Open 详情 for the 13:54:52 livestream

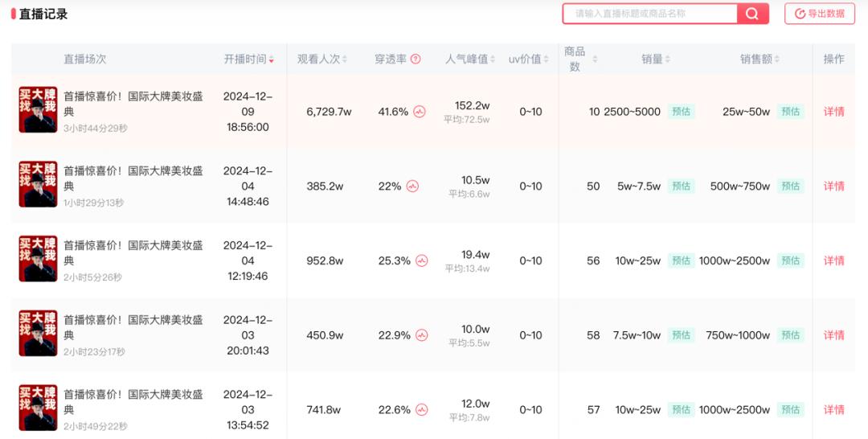coord(833,410)
